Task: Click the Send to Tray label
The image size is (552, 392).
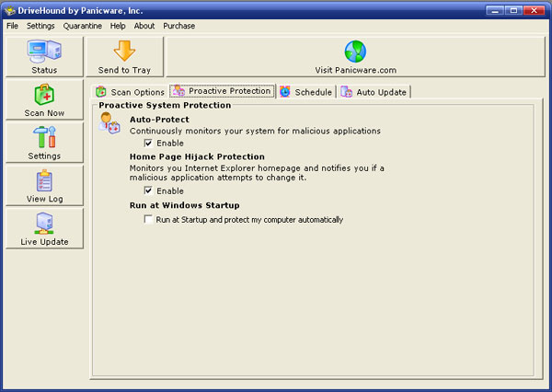Action: (124, 70)
